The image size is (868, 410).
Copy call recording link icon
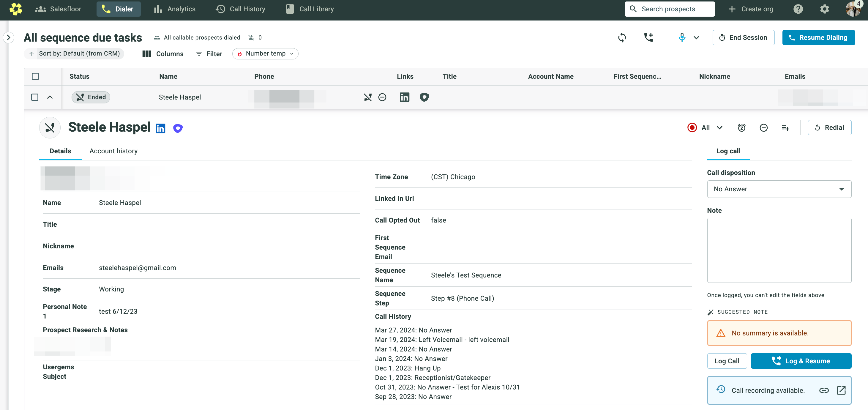pos(824,390)
